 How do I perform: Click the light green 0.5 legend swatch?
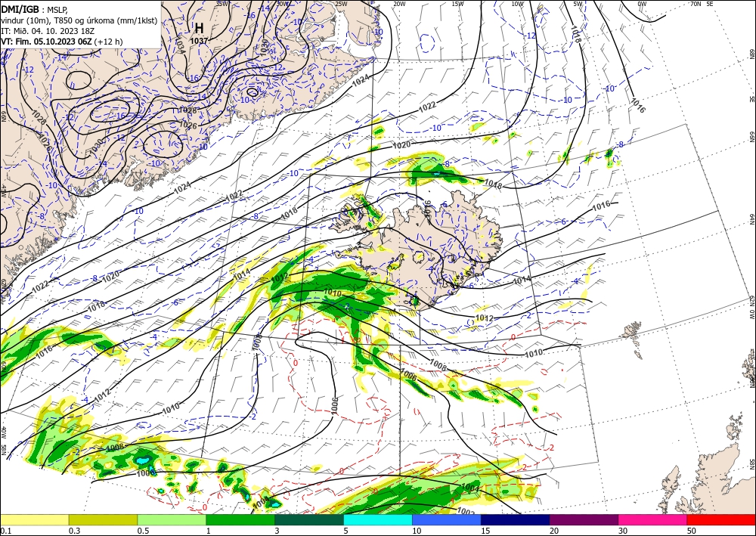[x=172, y=519]
